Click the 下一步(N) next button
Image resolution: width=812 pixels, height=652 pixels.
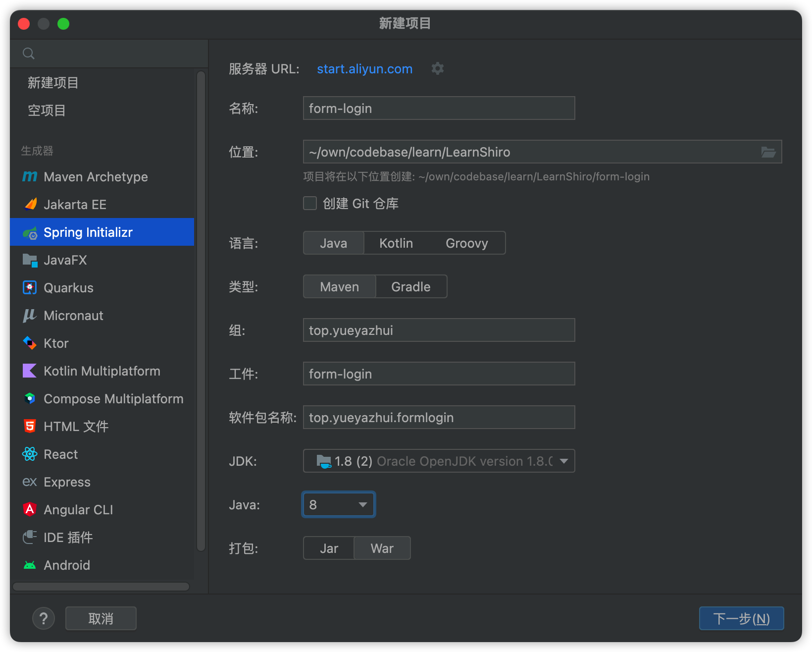[x=741, y=618]
